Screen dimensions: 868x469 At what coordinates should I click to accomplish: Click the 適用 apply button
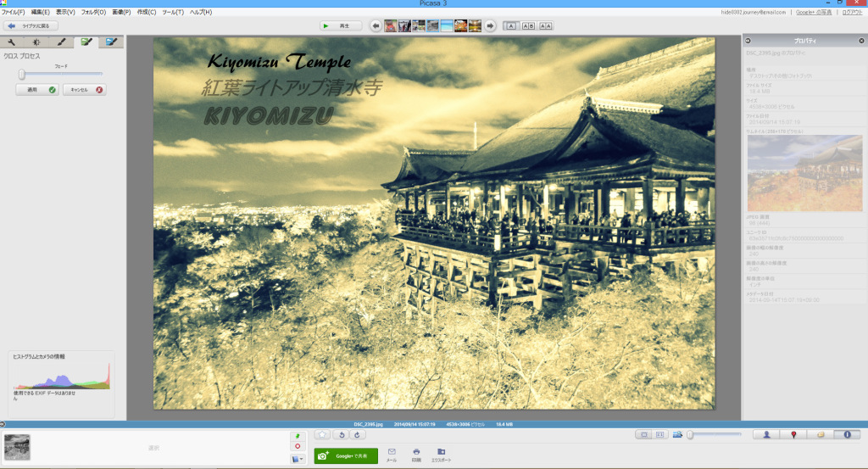37,89
